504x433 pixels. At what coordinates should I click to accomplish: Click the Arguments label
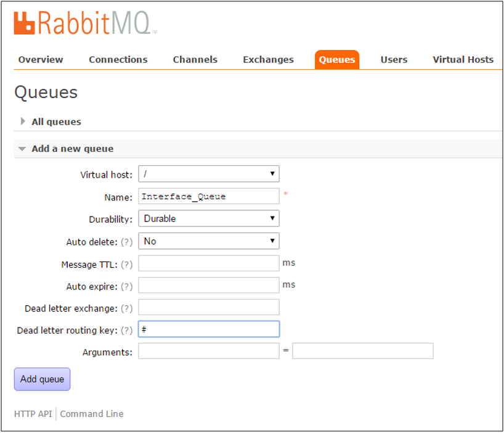(107, 352)
